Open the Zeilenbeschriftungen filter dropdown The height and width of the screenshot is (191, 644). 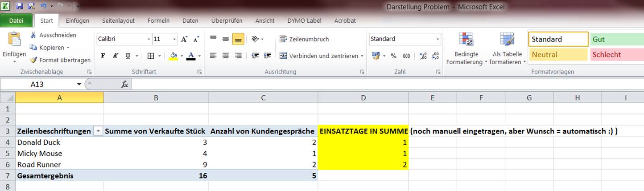point(98,131)
